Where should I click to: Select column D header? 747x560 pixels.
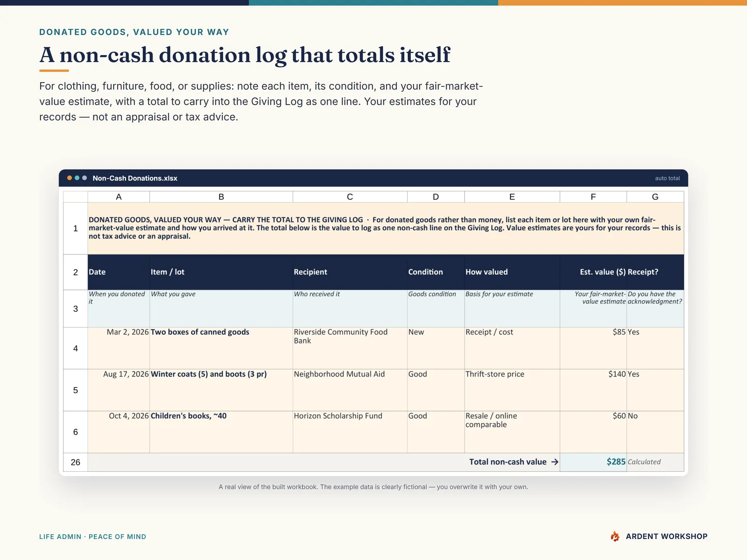tap(436, 197)
